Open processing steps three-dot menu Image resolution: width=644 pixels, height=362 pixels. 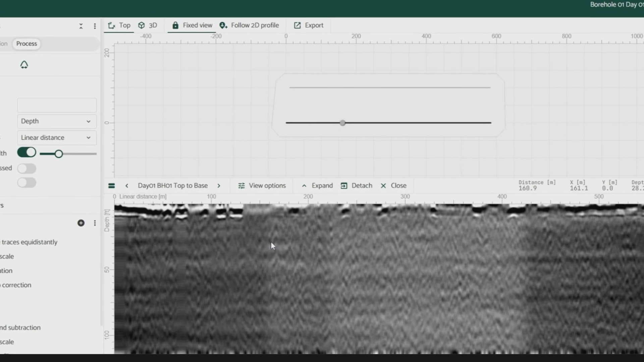click(x=95, y=223)
